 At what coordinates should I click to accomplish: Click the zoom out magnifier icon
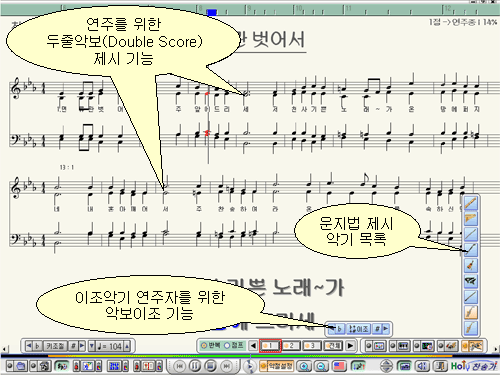pos(322,366)
